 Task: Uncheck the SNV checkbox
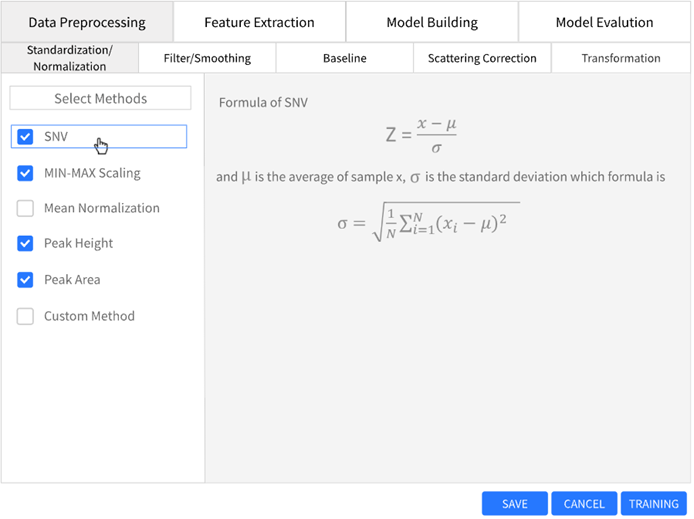pos(26,137)
